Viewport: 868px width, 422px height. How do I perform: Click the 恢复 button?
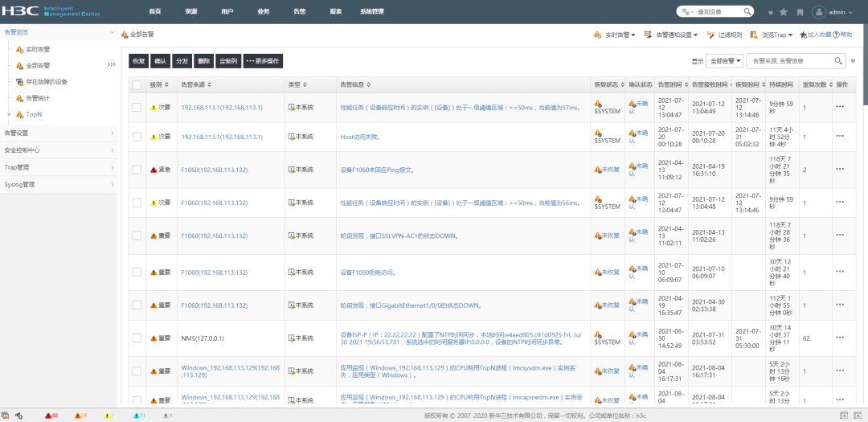(x=138, y=61)
